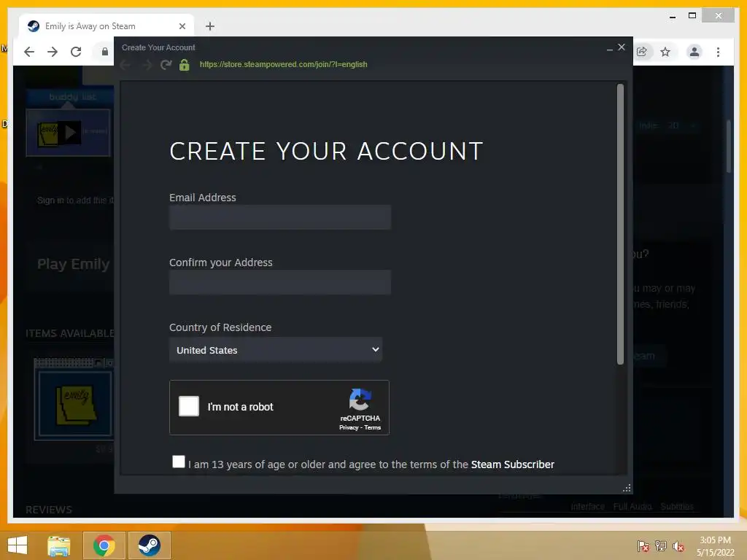Click the popup resize grip corner
The image size is (747, 560).
pyautogui.click(x=627, y=488)
